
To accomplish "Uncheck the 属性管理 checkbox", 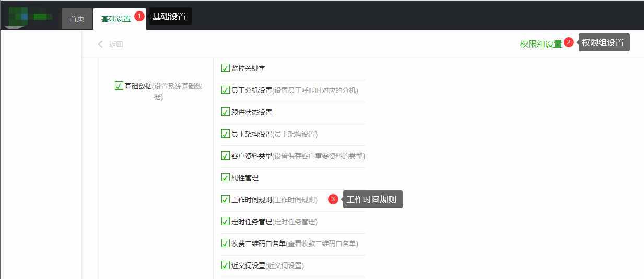I will 226,178.
